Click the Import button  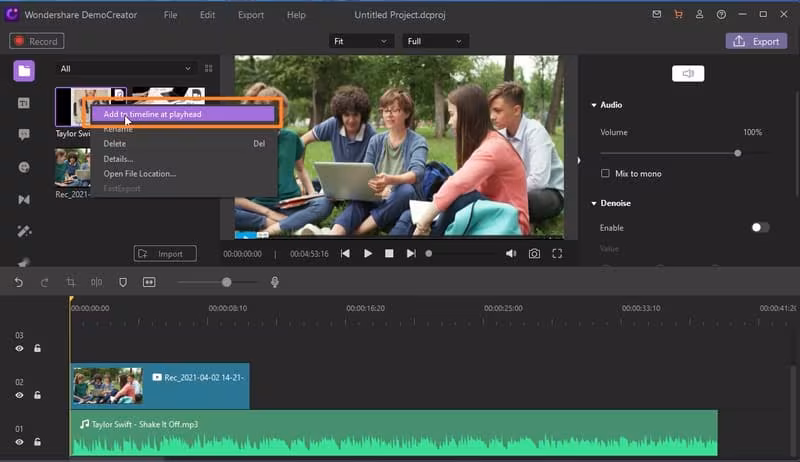tap(165, 253)
